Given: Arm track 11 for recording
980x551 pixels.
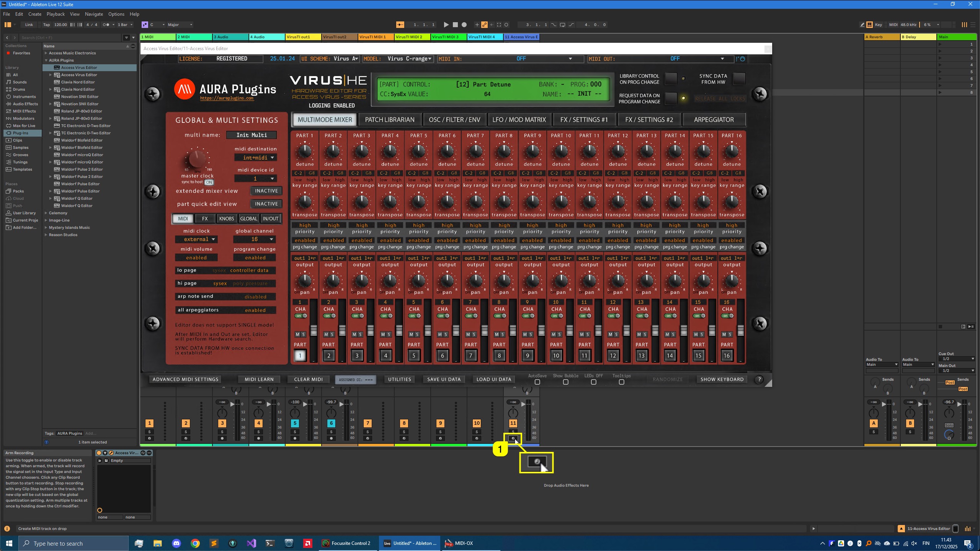Looking at the screenshot, I should coord(513,439).
